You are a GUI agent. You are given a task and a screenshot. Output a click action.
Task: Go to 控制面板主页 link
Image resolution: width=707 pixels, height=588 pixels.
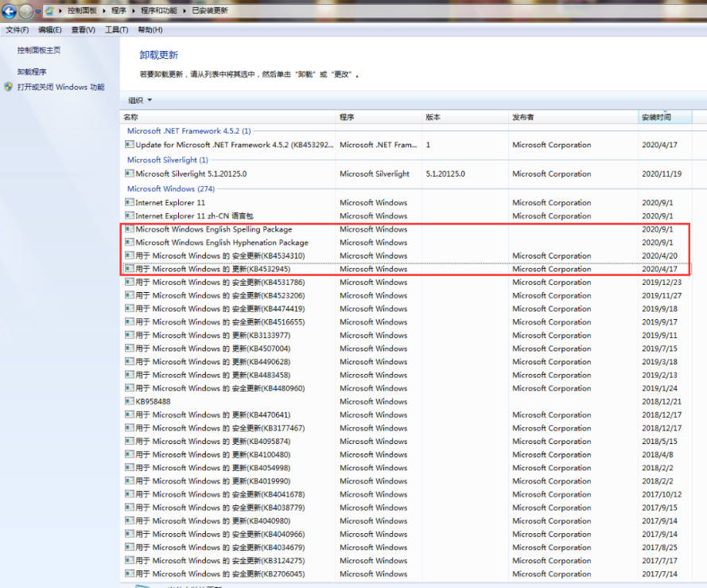coord(39,50)
